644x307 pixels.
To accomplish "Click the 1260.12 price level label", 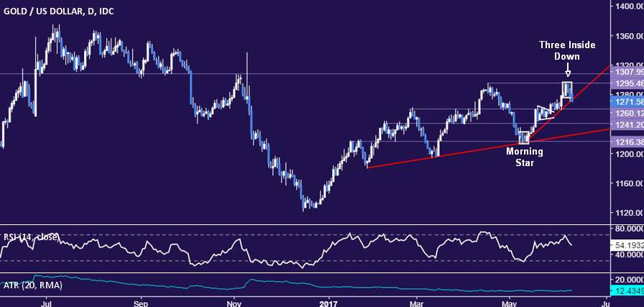I will 627,113.
